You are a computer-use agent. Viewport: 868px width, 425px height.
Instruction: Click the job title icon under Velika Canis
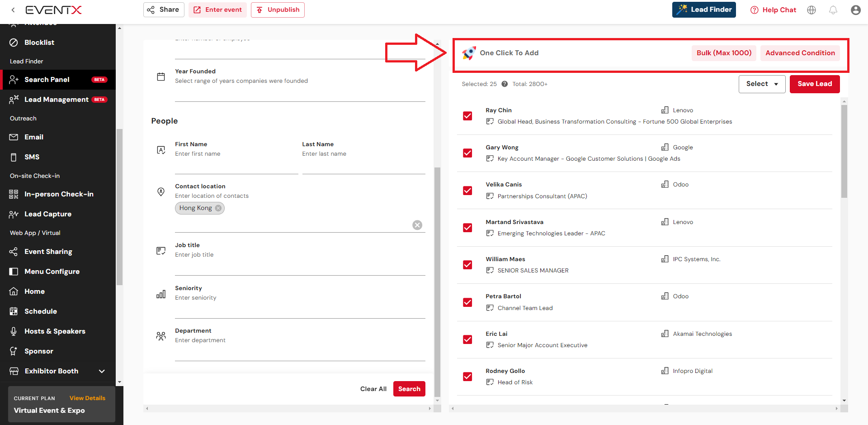click(490, 196)
